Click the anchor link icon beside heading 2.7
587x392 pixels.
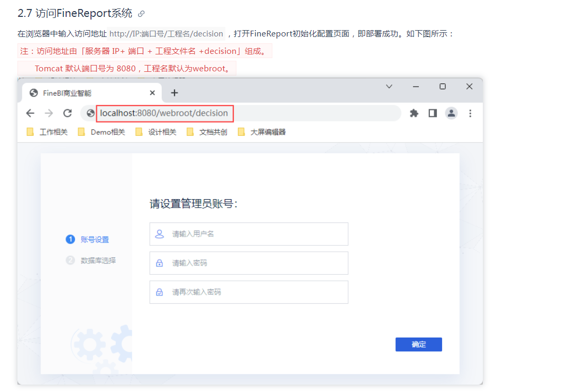click(x=141, y=14)
